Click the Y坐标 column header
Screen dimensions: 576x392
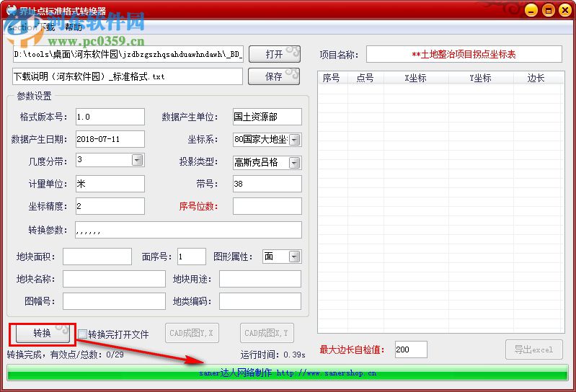tap(481, 78)
